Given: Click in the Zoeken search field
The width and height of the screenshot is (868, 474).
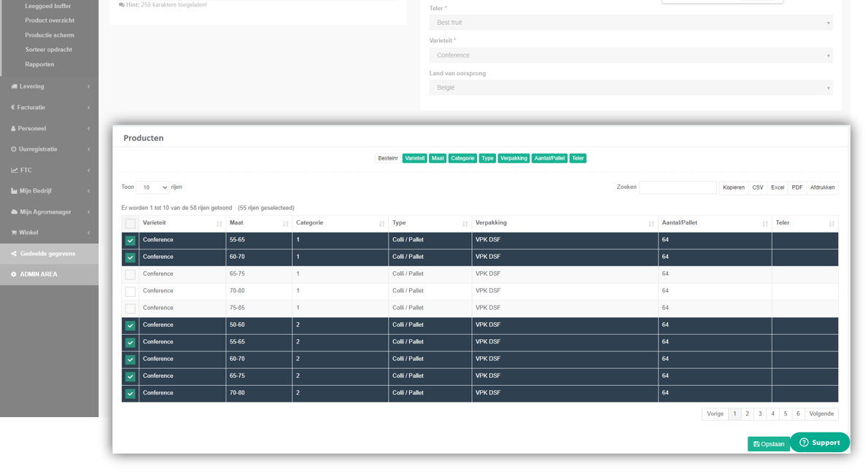Looking at the screenshot, I should pyautogui.click(x=678, y=187).
